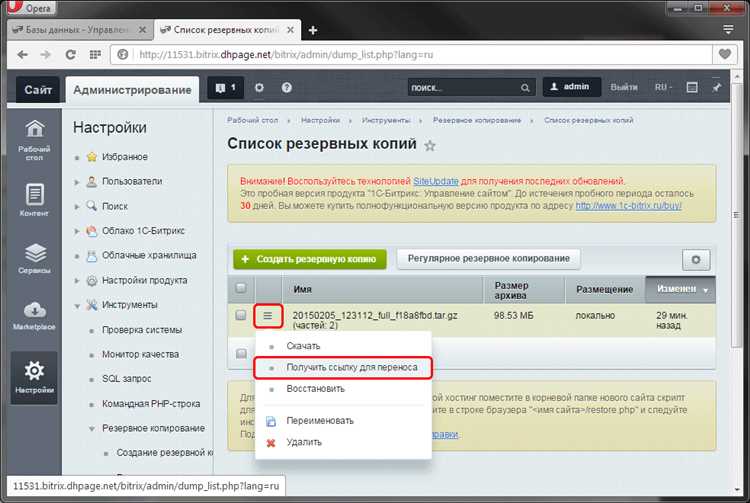
Task: Click the browser back arrow
Action: click(22, 55)
